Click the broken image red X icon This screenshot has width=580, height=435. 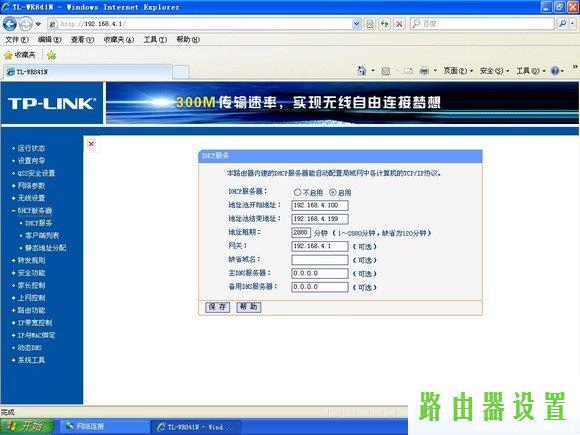(x=91, y=144)
